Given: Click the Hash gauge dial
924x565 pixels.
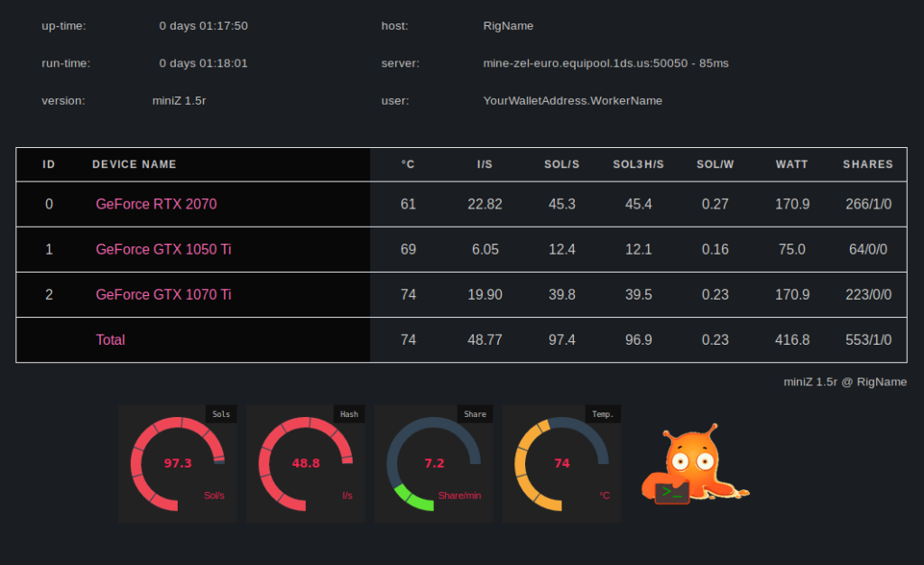Looking at the screenshot, I should coord(305,462).
